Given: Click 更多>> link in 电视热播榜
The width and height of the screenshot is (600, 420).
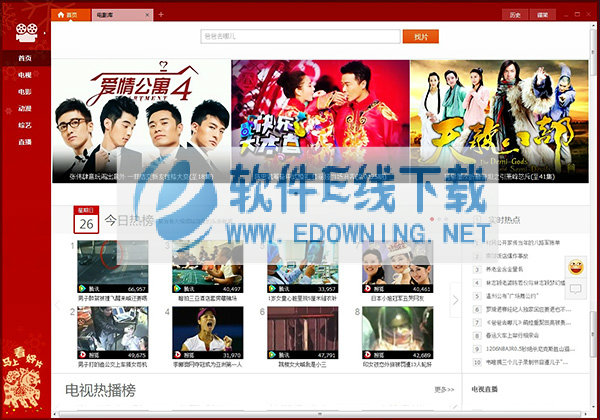Looking at the screenshot, I should (x=444, y=389).
